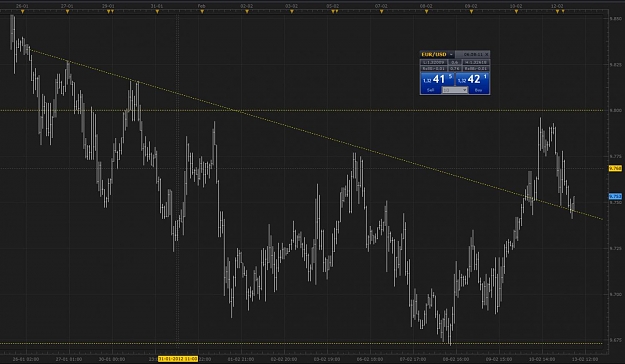This screenshot has width=625, height=364.
Task: Click the spread value 0,6 in the widget
Action: (x=454, y=62)
